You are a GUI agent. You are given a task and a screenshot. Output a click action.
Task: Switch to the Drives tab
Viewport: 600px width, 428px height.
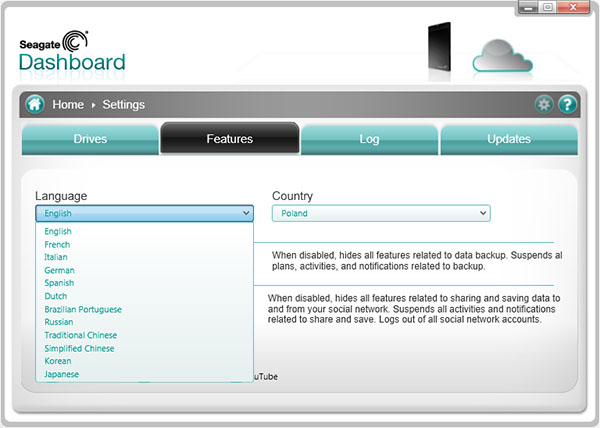coord(90,139)
